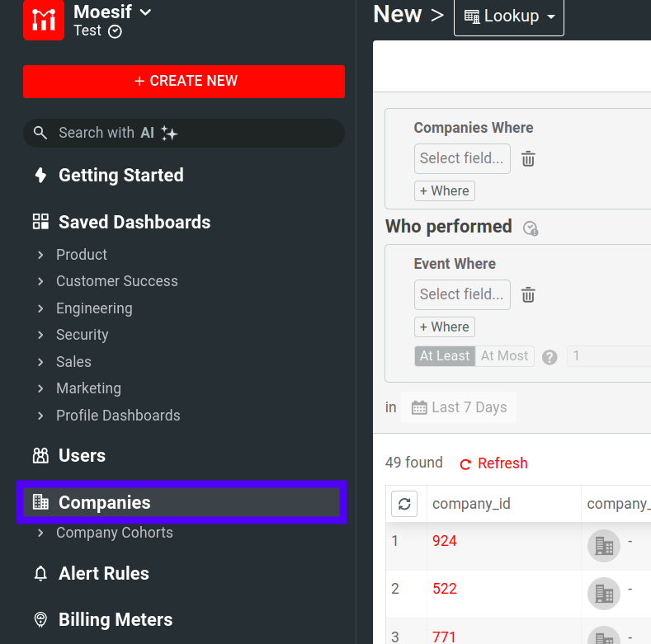Open company avatar icon for row 924
Screen dimensions: 651x644
(x=604, y=545)
